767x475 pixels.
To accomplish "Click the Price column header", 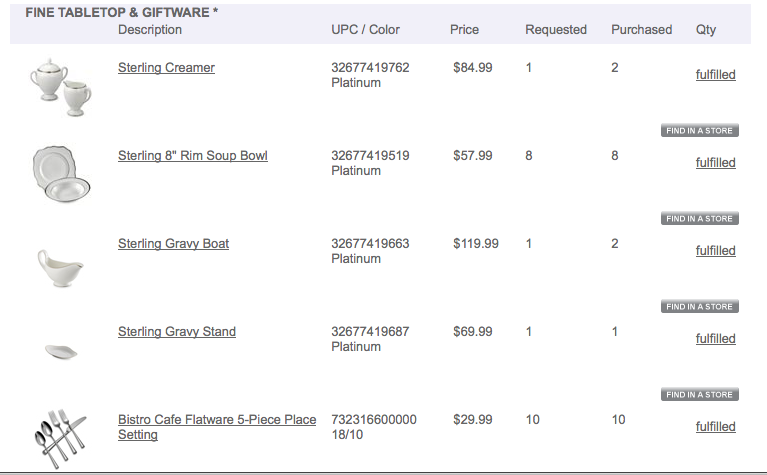I will click(464, 30).
